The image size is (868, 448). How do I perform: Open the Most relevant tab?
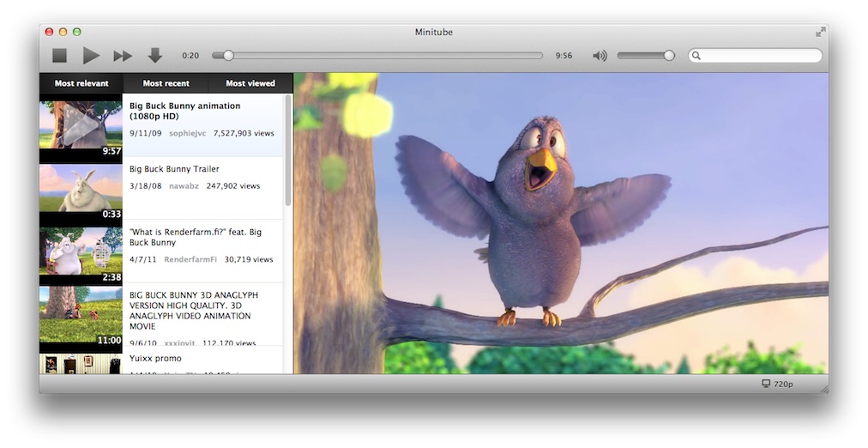[x=81, y=83]
